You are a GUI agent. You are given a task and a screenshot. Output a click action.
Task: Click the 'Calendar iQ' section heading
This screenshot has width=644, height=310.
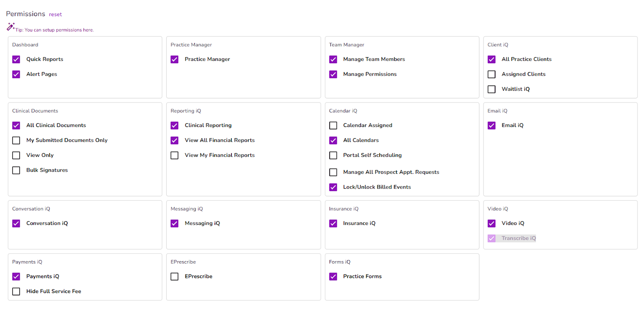343,111
